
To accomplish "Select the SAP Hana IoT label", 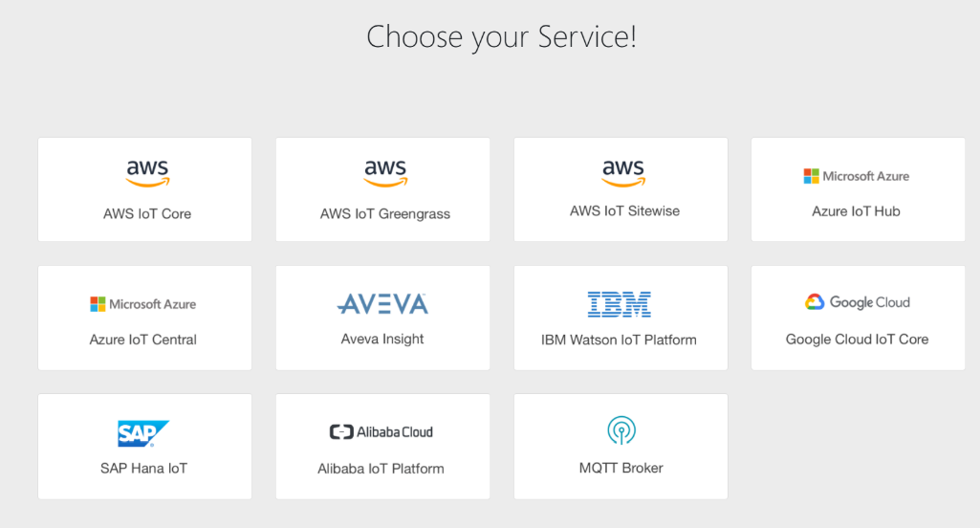I will 143,469.
